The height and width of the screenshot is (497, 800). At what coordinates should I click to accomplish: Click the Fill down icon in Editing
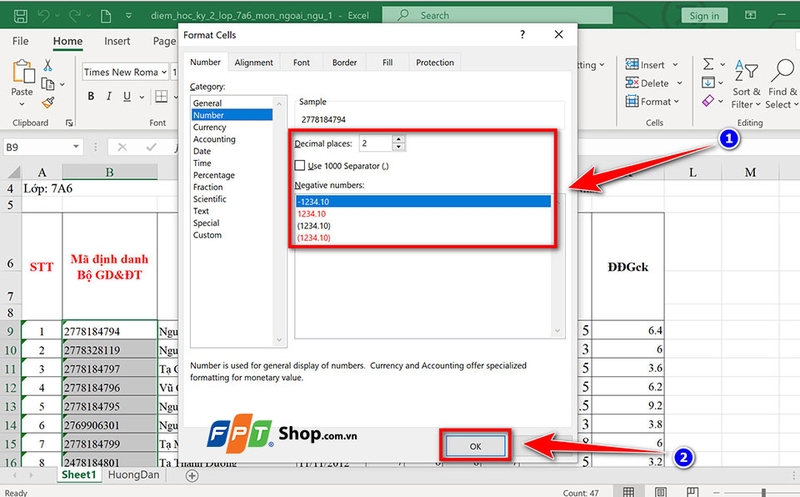[x=708, y=82]
